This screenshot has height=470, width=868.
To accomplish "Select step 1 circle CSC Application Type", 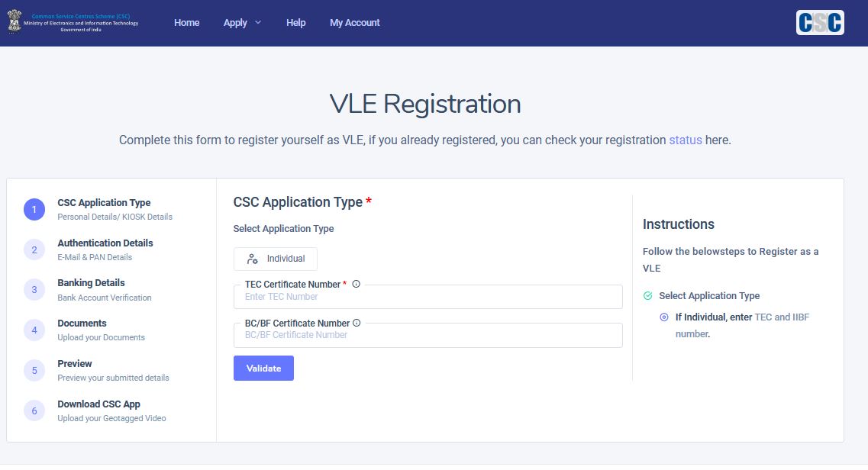I will [34, 210].
